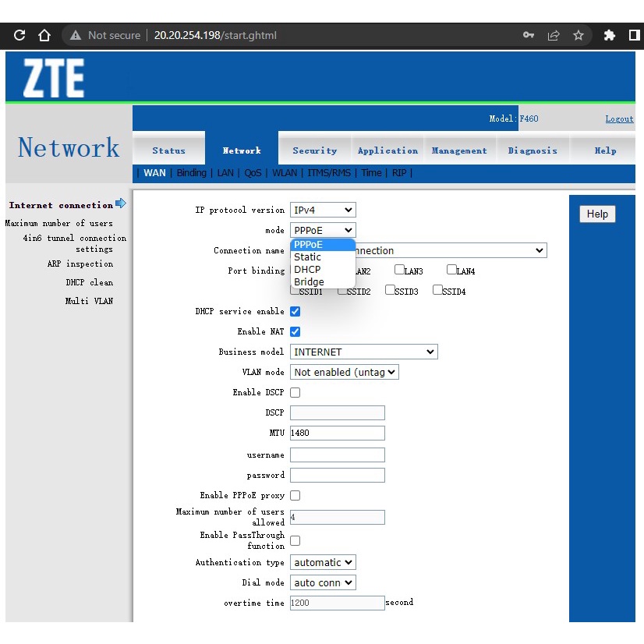The width and height of the screenshot is (644, 644).
Task: Click the saved passwords key icon
Action: (529, 35)
